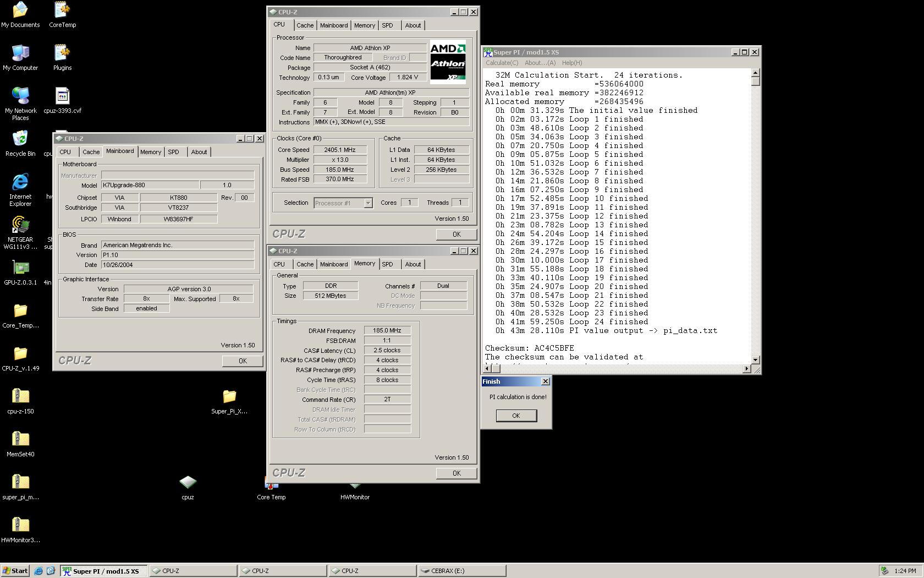
Task: Select the Plugins desktop icon
Action: click(62, 58)
